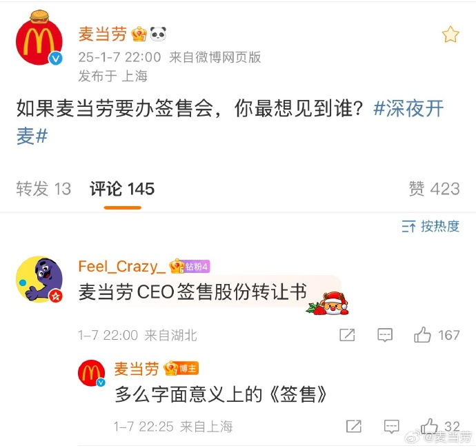The image size is (476, 448).
Task: Select the 评论 145 tab
Action: coord(122,189)
